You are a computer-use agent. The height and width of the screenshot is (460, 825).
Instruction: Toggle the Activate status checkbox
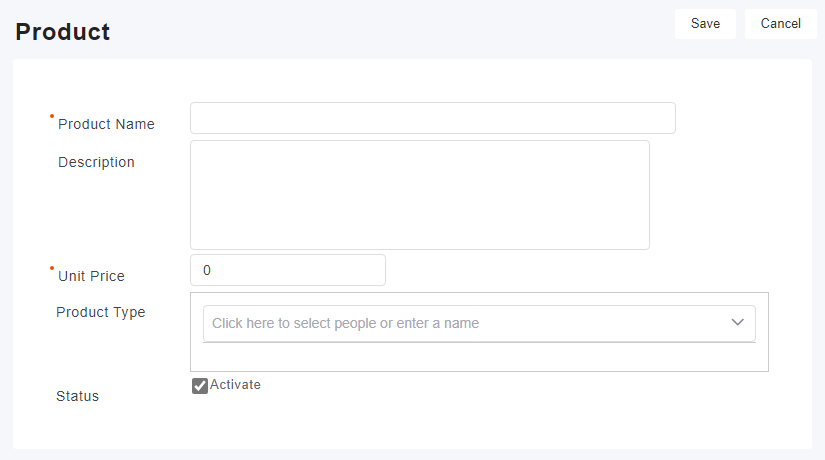(200, 386)
